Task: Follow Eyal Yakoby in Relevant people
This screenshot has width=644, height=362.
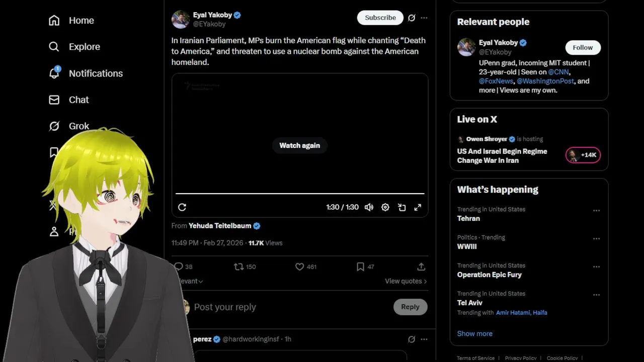Action: pos(583,48)
